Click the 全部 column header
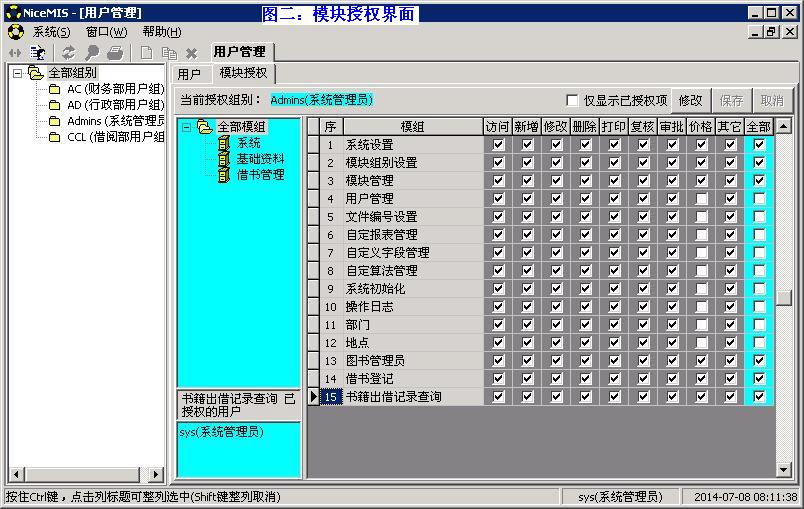The height and width of the screenshot is (509, 804). [759, 127]
